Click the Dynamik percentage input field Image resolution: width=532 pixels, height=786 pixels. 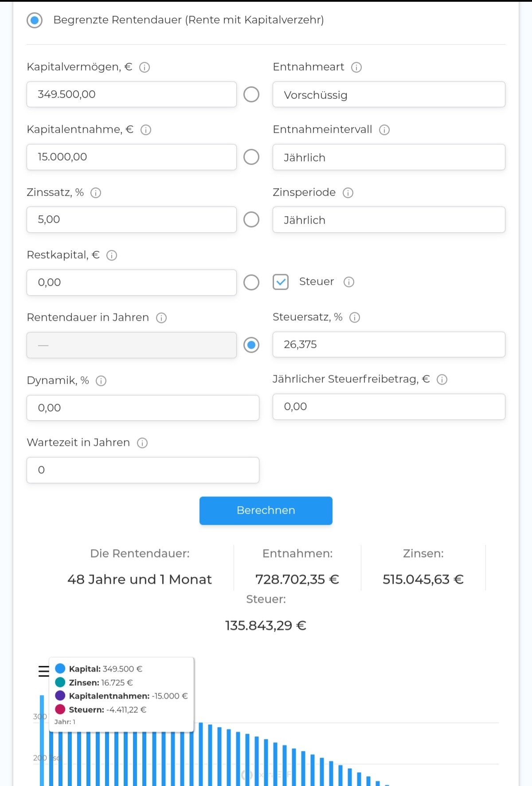(143, 408)
